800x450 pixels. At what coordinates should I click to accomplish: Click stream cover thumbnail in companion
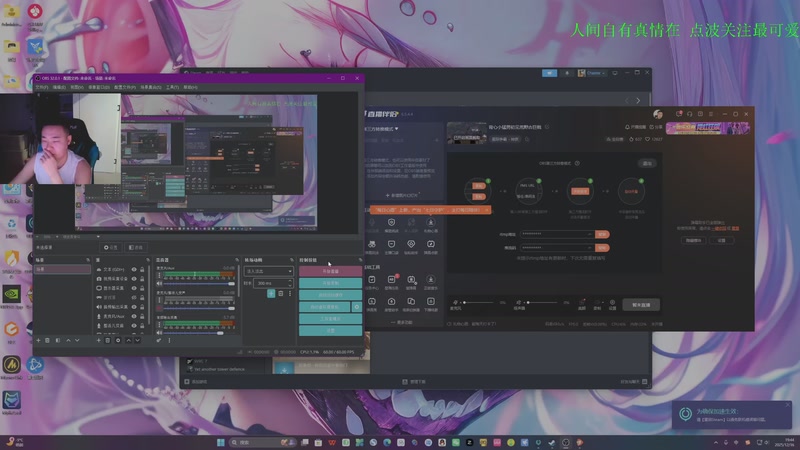pyautogui.click(x=467, y=133)
